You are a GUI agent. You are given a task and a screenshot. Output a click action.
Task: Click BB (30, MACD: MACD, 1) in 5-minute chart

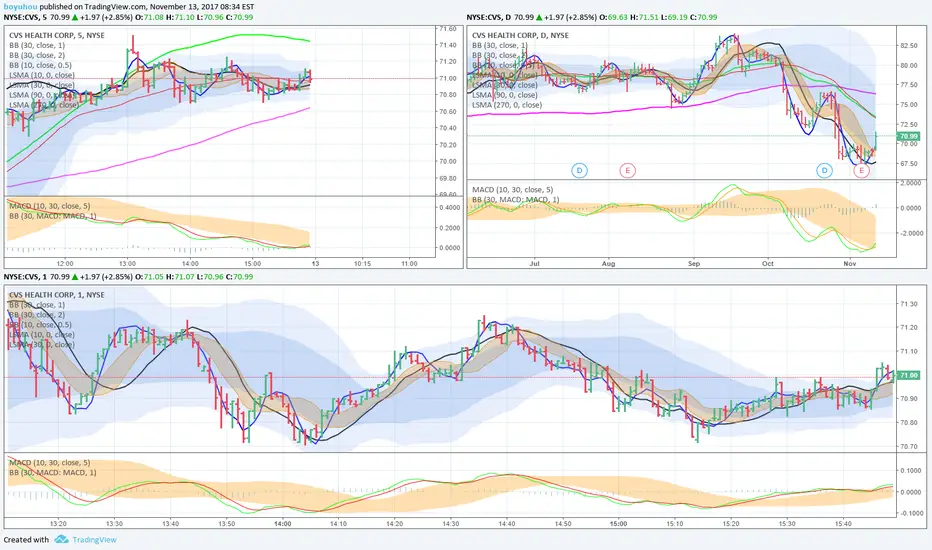52,216
